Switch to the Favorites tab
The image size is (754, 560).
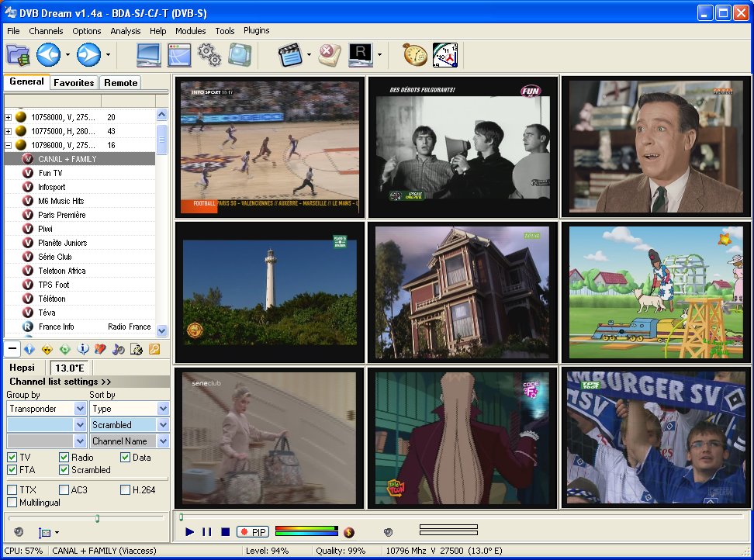[74, 83]
